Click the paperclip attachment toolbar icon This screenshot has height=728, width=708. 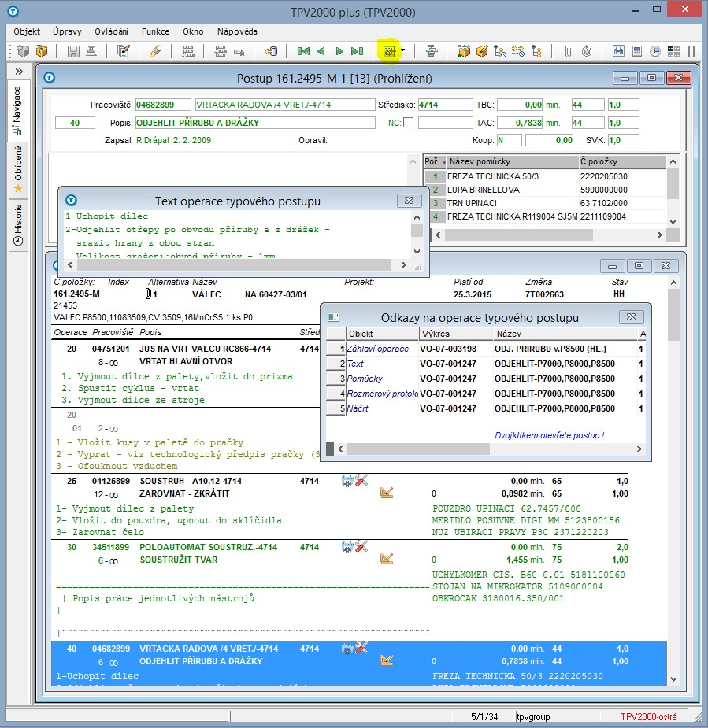click(x=568, y=51)
